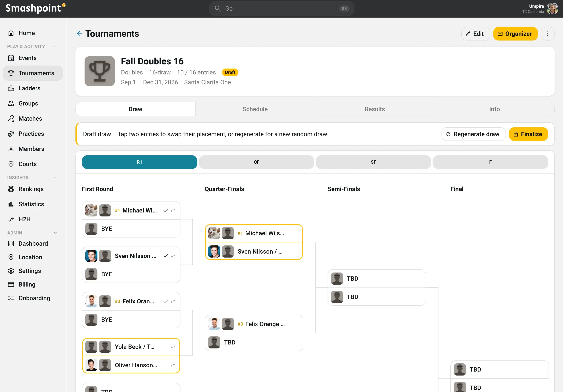
Task: Toggle checkmark on Michael Wi... first round entry
Action: pyautogui.click(x=166, y=210)
